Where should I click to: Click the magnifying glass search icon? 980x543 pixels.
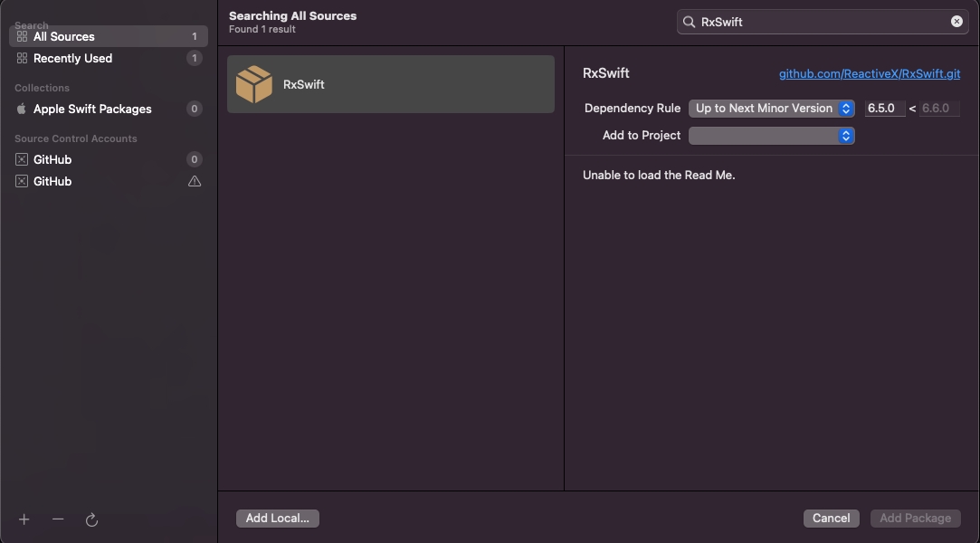(x=690, y=22)
